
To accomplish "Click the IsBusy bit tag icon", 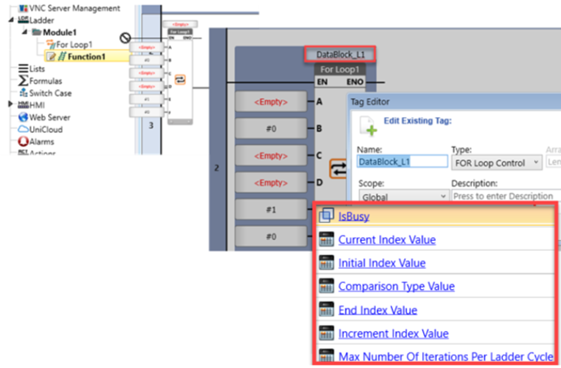I will pos(326,216).
